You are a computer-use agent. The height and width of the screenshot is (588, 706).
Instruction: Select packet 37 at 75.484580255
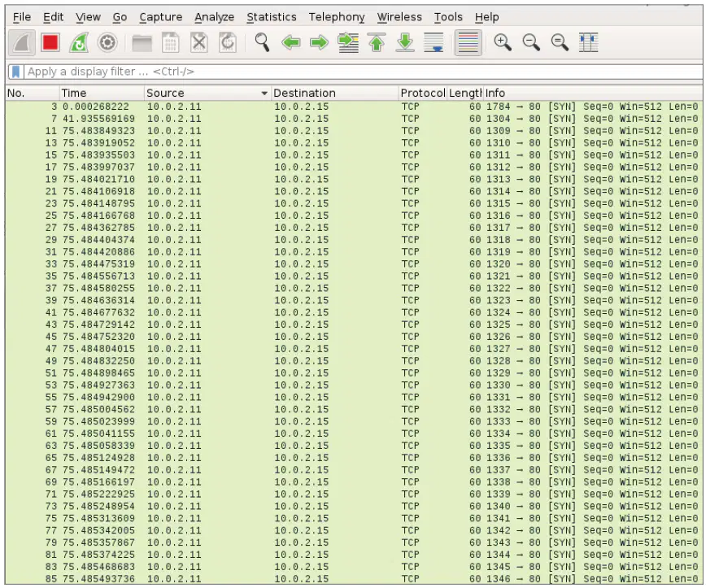(354, 288)
